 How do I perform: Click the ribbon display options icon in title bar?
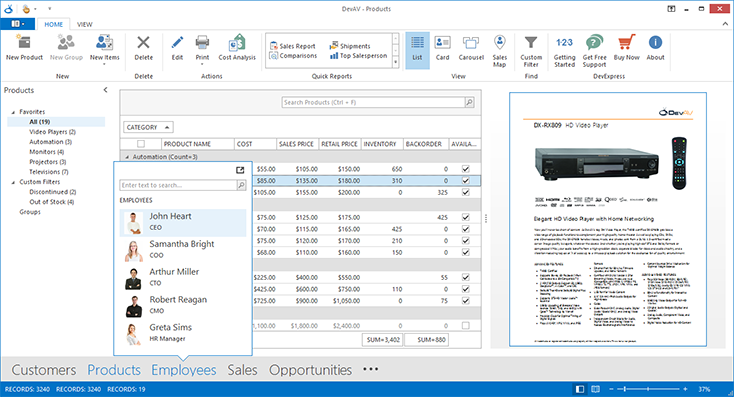click(671, 8)
